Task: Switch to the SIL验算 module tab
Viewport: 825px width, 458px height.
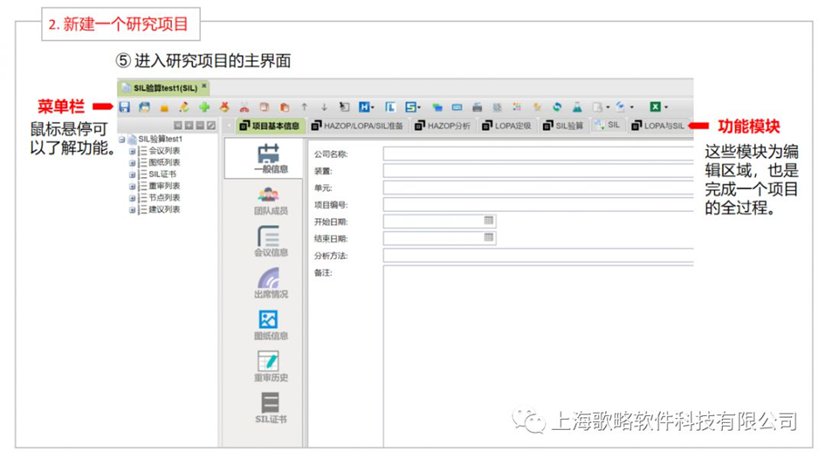Action: coord(563,126)
